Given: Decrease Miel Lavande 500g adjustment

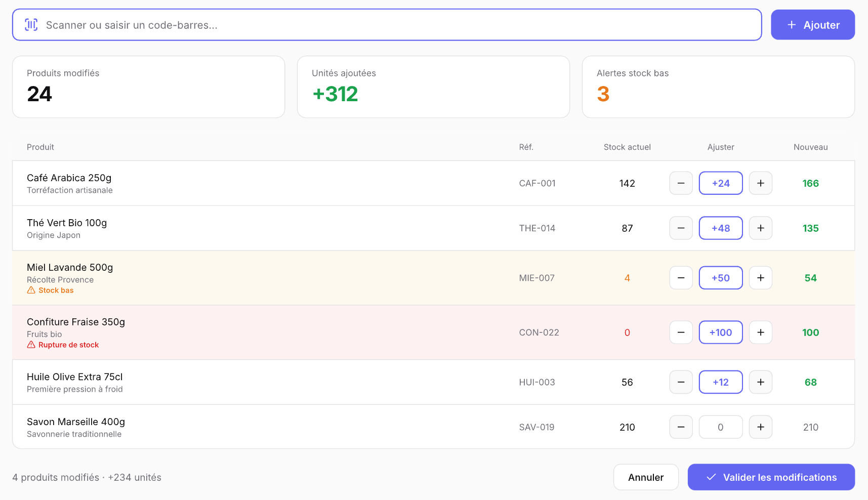Looking at the screenshot, I should tap(681, 278).
